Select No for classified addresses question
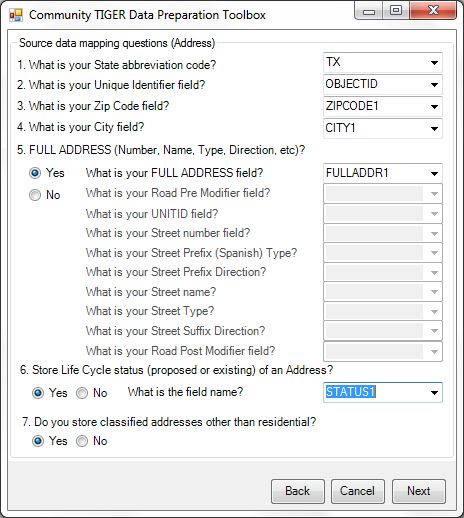The image size is (464, 518). coord(82,441)
